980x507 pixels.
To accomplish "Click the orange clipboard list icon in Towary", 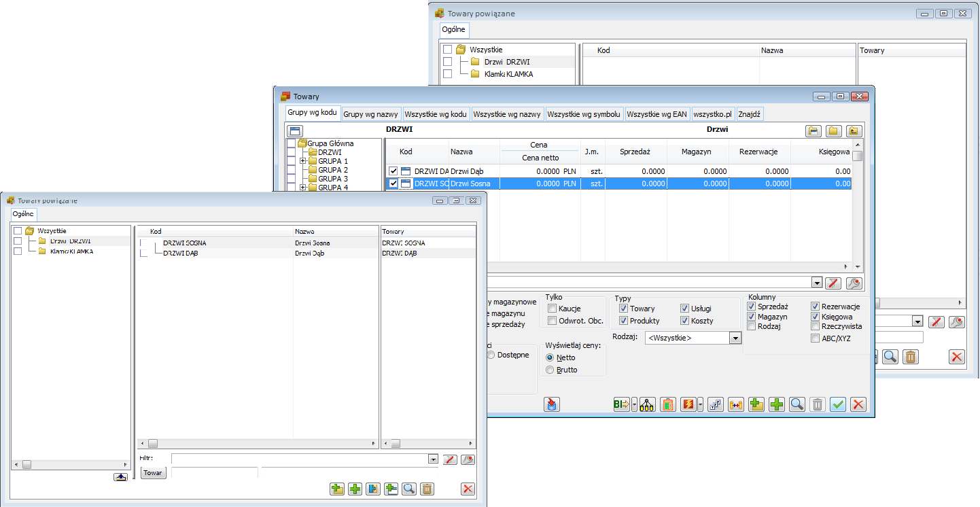I will 668,404.
